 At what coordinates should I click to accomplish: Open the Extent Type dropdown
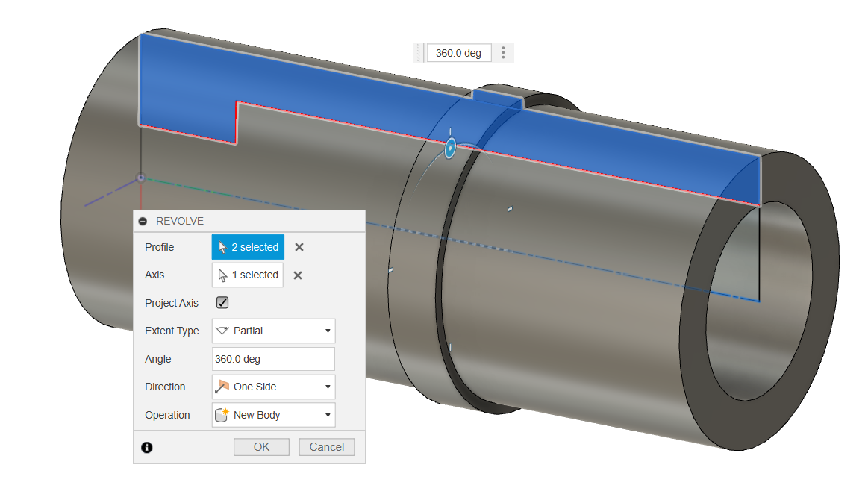328,331
